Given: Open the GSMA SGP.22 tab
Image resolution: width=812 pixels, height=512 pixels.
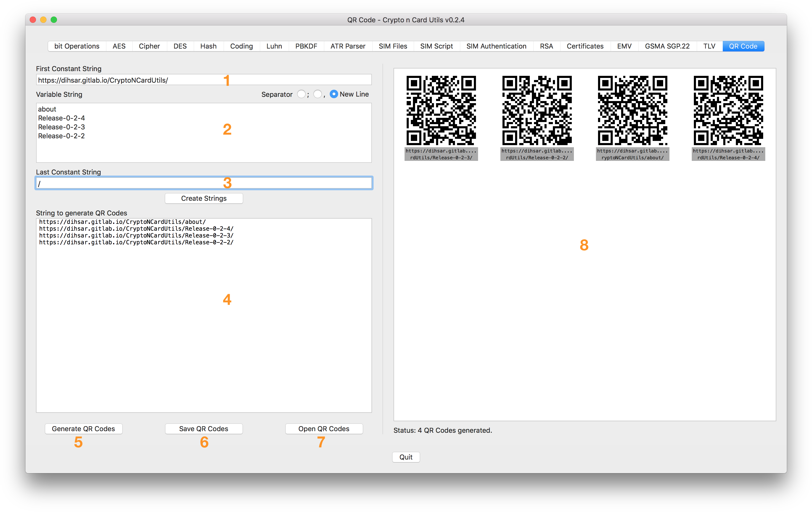Looking at the screenshot, I should (667, 46).
